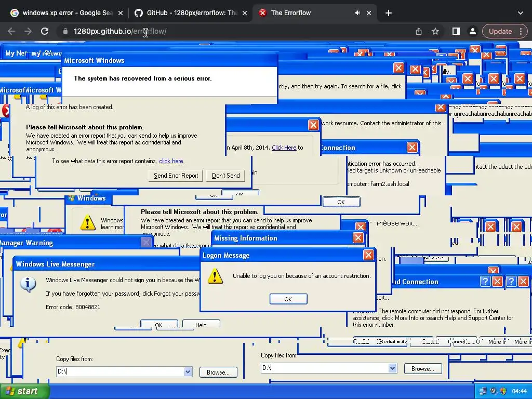Click the browser forward arrow
Screen dimensions: 532x399
coord(28,31)
